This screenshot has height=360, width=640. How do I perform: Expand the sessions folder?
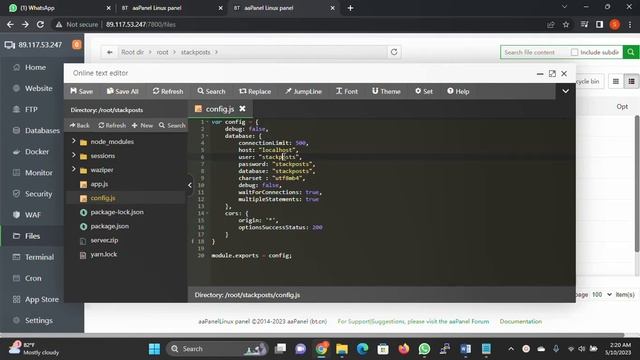coord(73,156)
